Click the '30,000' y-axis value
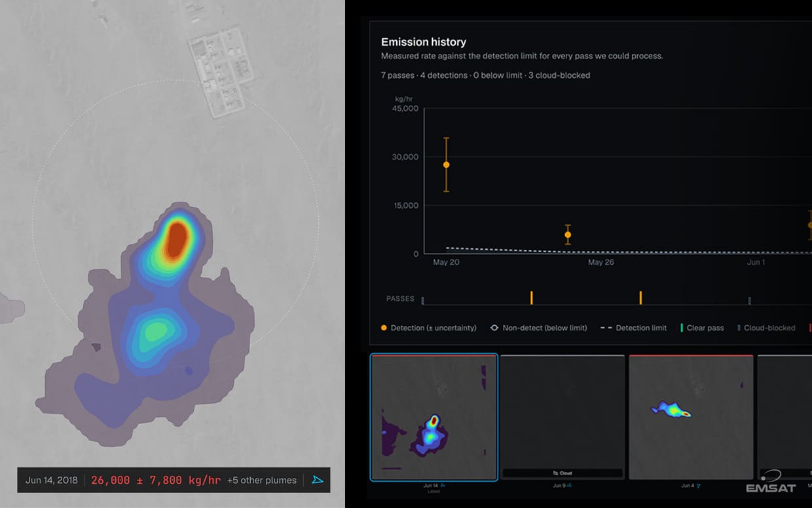 pos(405,157)
